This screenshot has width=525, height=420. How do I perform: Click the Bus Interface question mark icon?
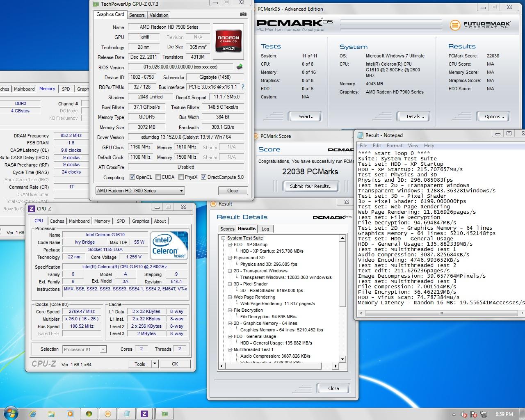pos(243,87)
